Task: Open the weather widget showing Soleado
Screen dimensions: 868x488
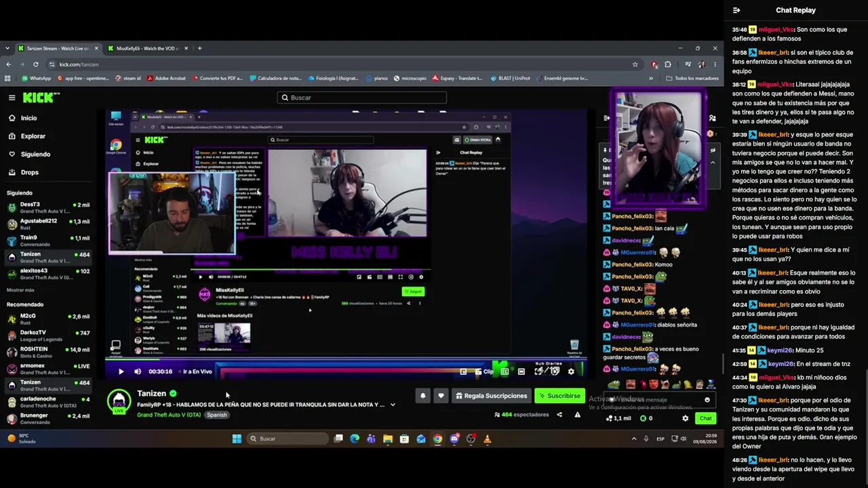Action: pos(22,439)
